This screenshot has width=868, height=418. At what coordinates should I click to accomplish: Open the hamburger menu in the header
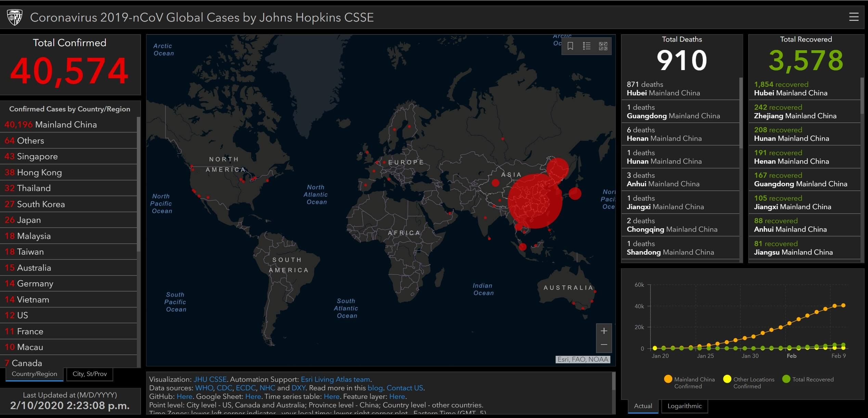(854, 17)
